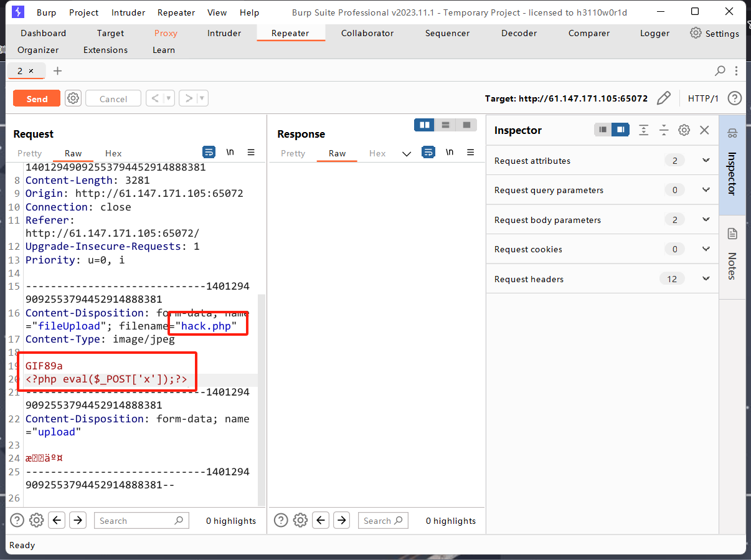This screenshot has height=560, width=751.
Task: Focus the Response search input field
Action: pos(383,520)
